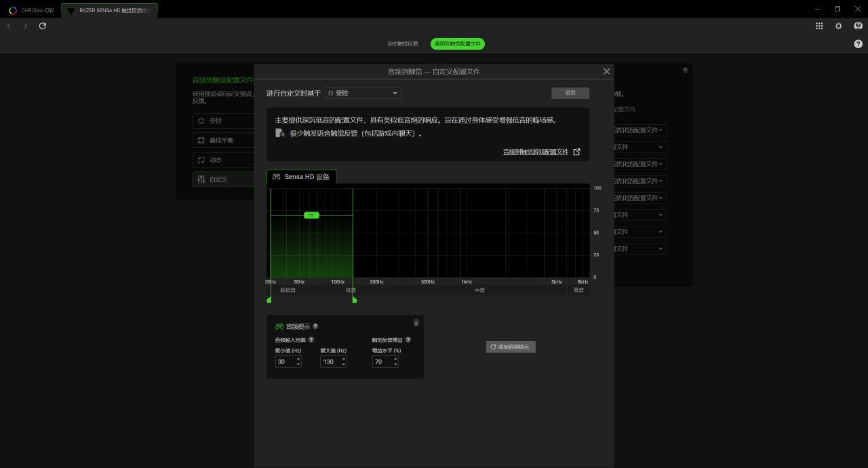Click the external link icon beside the profile link
The image size is (868, 468).
[576, 152]
